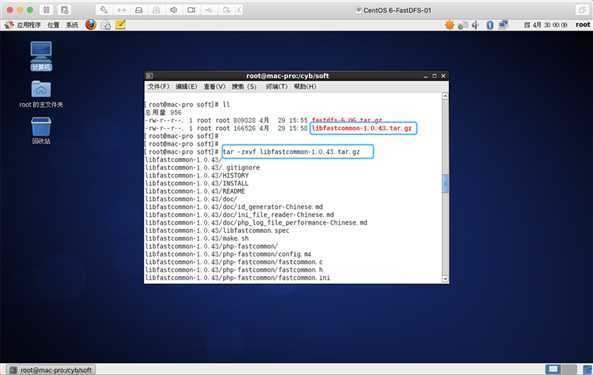Open the Trash desktop icon
Image resolution: width=593 pixels, height=375 pixels.
[41, 130]
